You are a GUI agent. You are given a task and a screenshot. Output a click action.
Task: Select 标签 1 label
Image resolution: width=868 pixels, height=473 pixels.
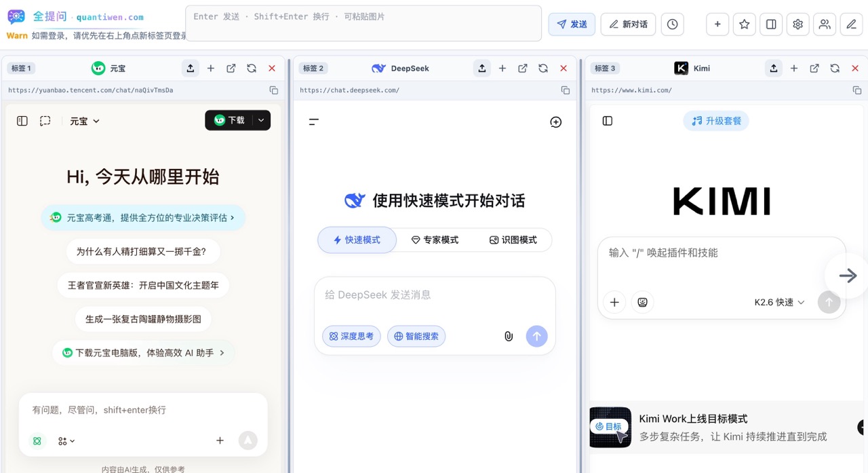tap(21, 69)
